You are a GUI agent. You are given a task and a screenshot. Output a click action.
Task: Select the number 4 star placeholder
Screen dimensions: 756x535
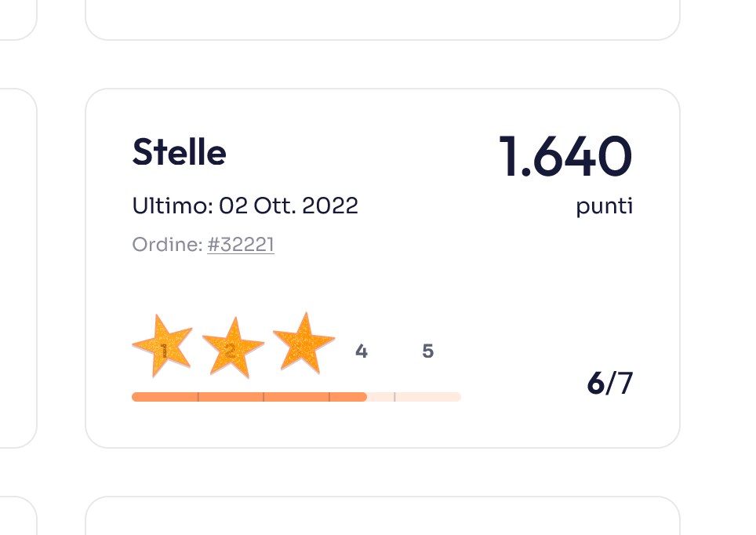coord(361,351)
